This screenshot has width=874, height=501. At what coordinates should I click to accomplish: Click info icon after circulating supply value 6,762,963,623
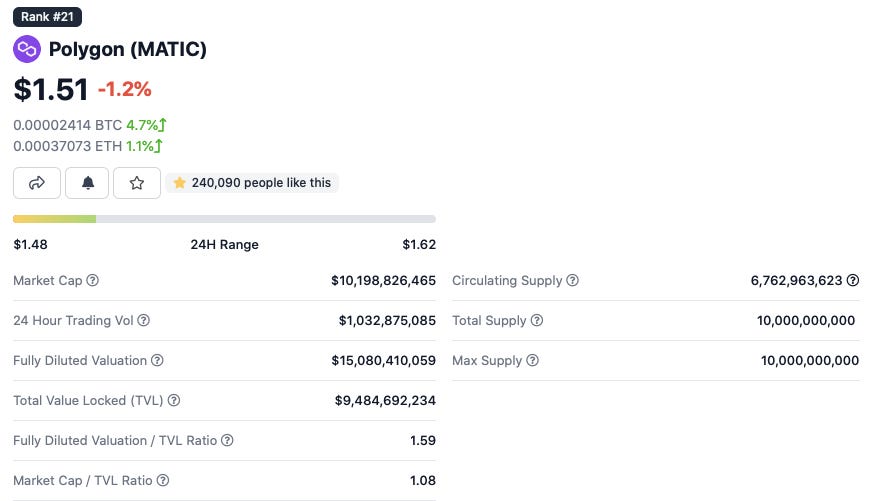coord(853,281)
